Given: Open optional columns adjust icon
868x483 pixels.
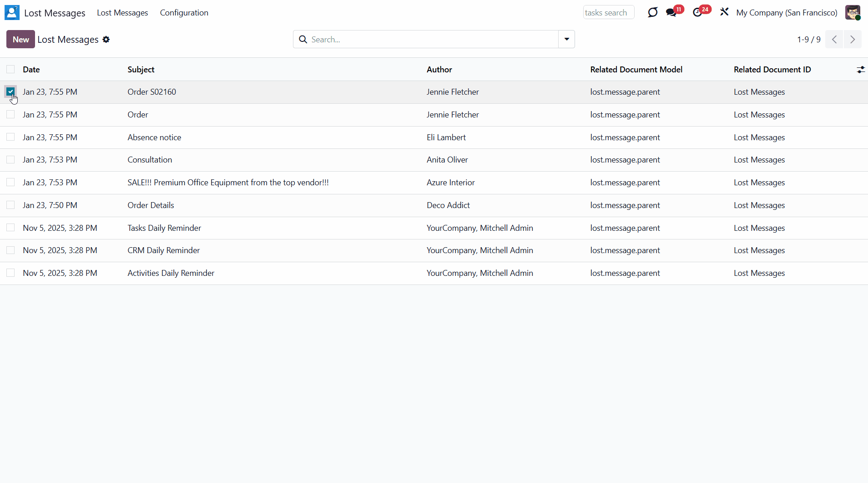Looking at the screenshot, I should point(860,70).
